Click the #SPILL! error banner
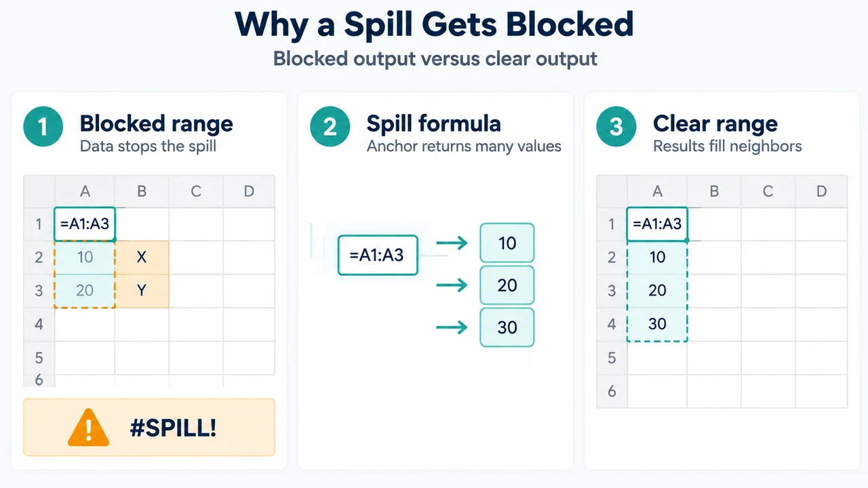868x488 pixels. pos(149,427)
